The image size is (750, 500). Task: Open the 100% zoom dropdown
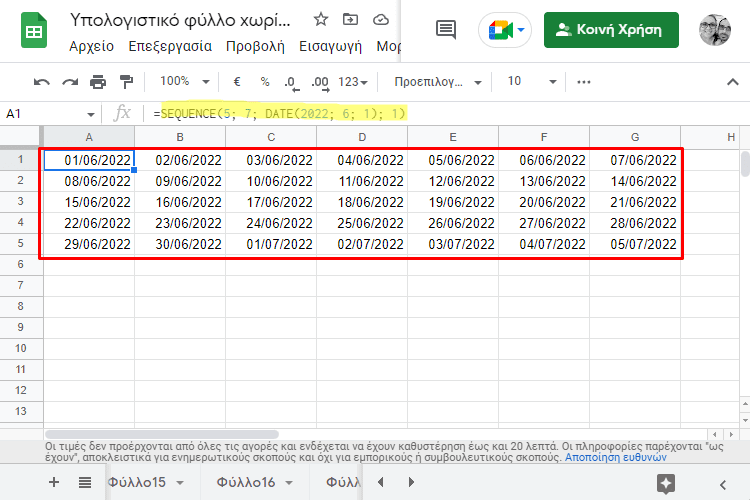pyautogui.click(x=185, y=81)
